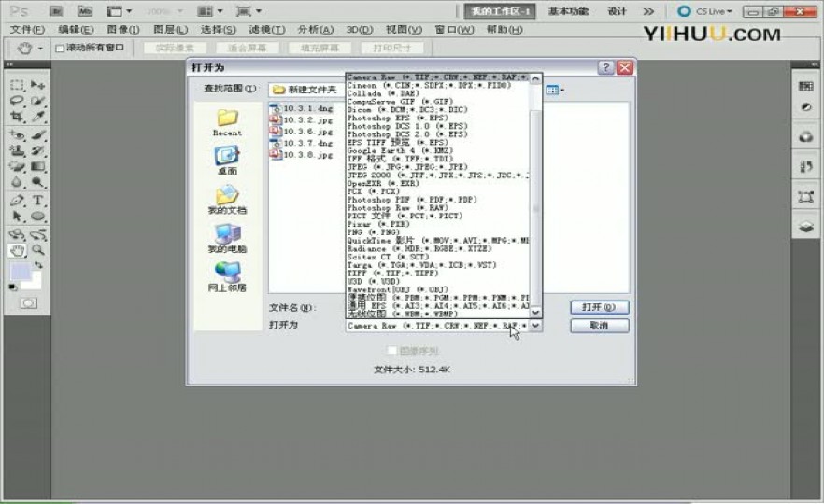Collapse the 打开为 format combo arrow

coord(535,326)
